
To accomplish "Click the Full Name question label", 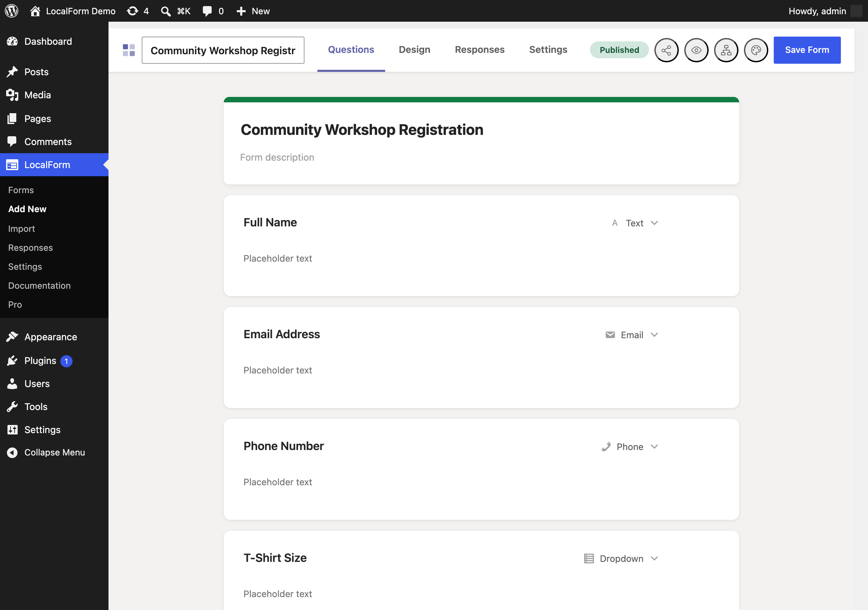I will click(x=270, y=222).
